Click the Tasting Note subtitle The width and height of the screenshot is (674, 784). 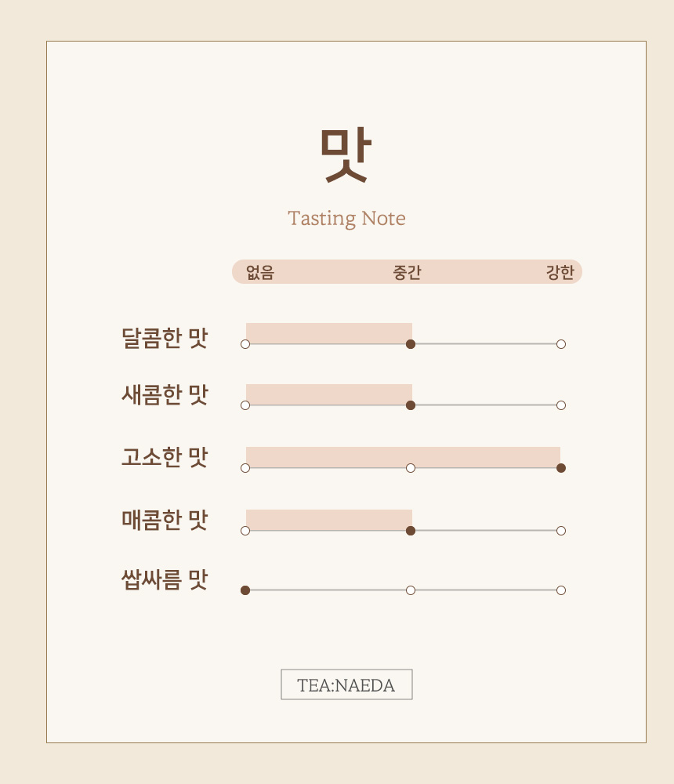346,218
